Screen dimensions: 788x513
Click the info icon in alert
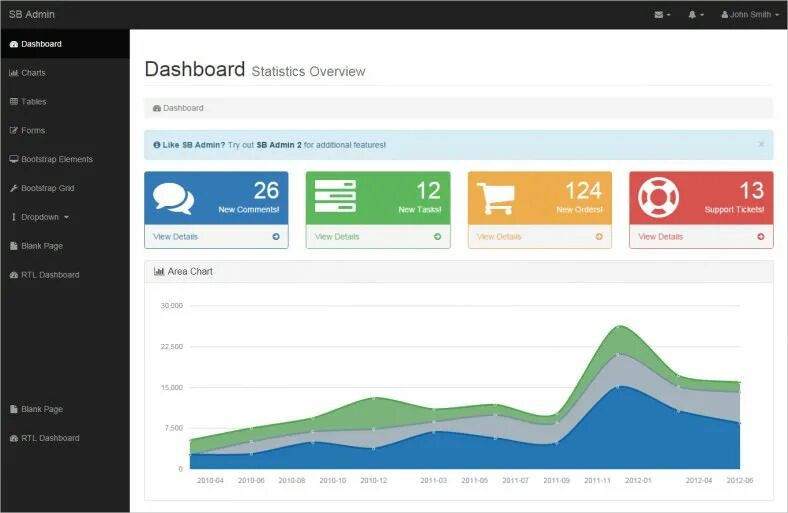(157, 145)
